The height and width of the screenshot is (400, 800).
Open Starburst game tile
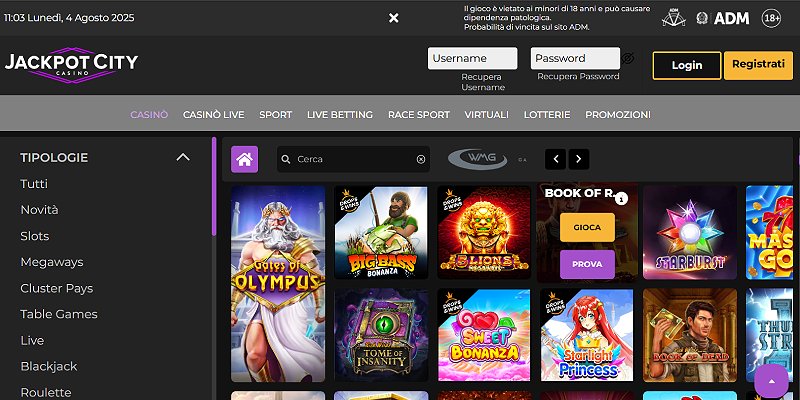click(690, 233)
